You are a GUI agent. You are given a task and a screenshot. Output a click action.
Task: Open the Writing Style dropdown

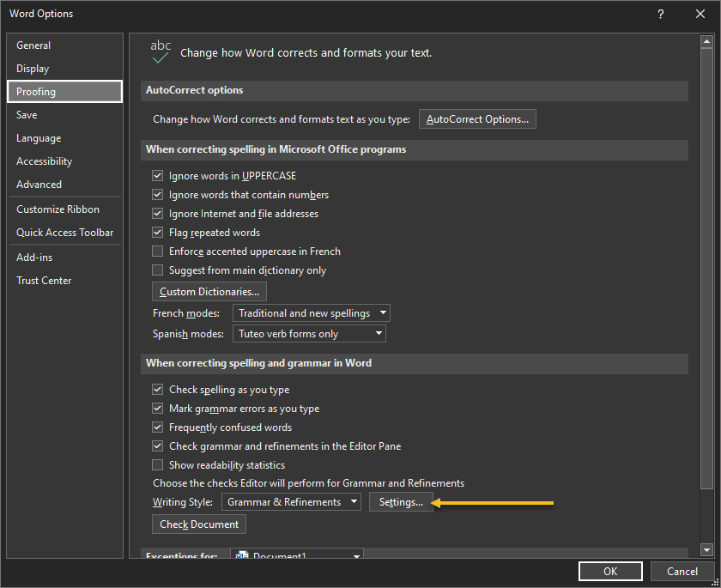click(x=291, y=502)
